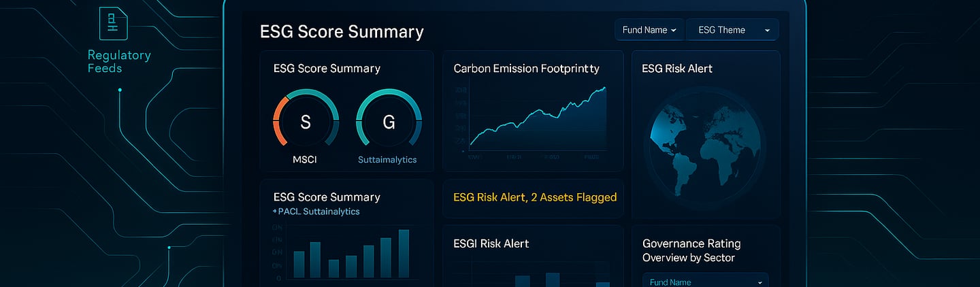Click the first bar in bar chart

pos(299,264)
